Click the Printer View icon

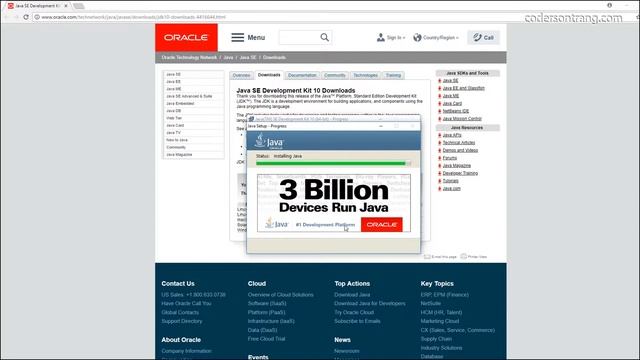pyautogui.click(x=464, y=257)
